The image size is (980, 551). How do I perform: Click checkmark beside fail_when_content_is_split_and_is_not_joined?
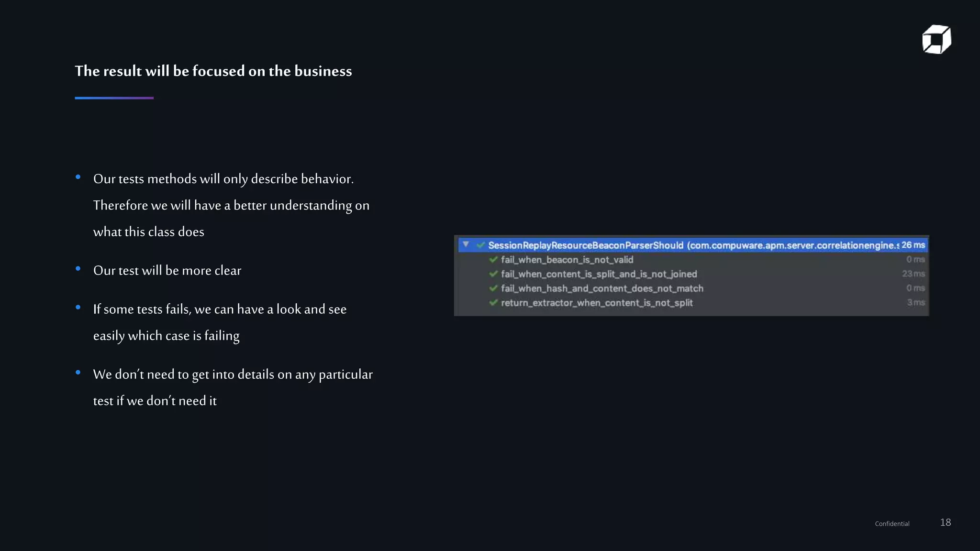(x=493, y=274)
